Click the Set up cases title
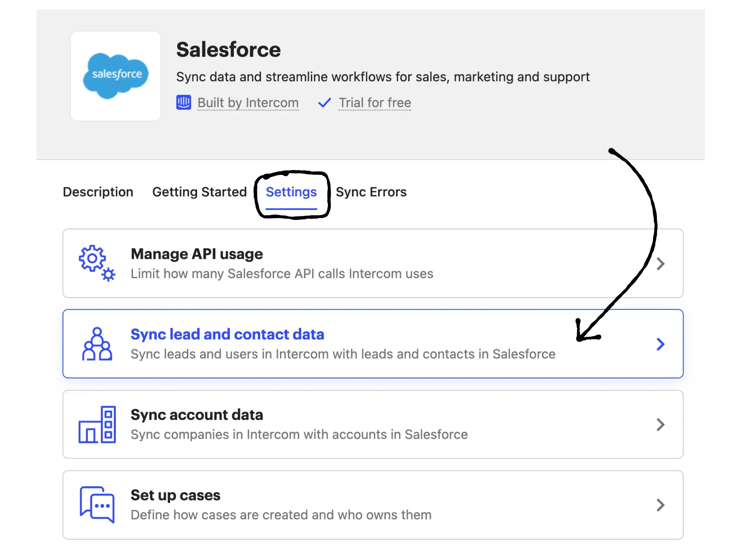 pos(175,495)
